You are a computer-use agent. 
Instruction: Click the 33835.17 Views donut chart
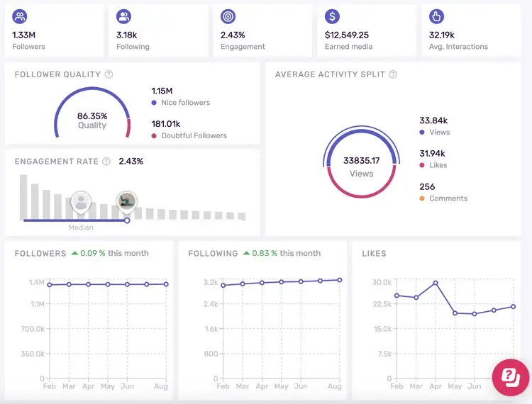(x=361, y=166)
